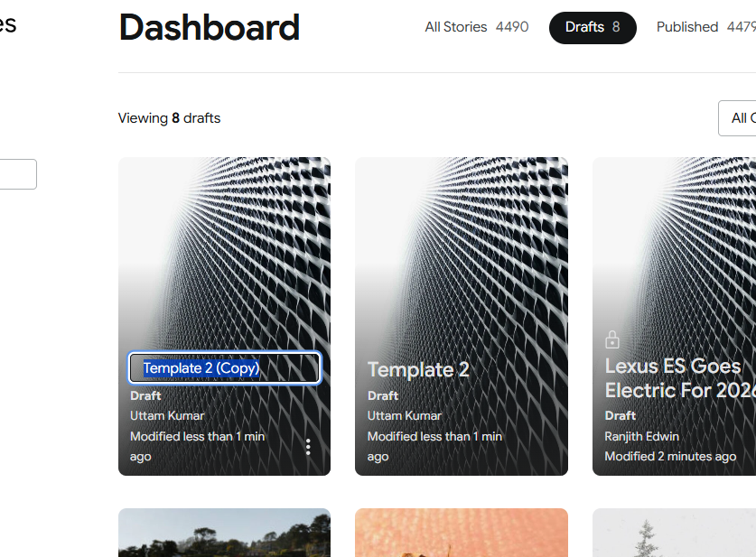Select the Drafts tab
The height and width of the screenshot is (557, 756).
pyautogui.click(x=593, y=27)
